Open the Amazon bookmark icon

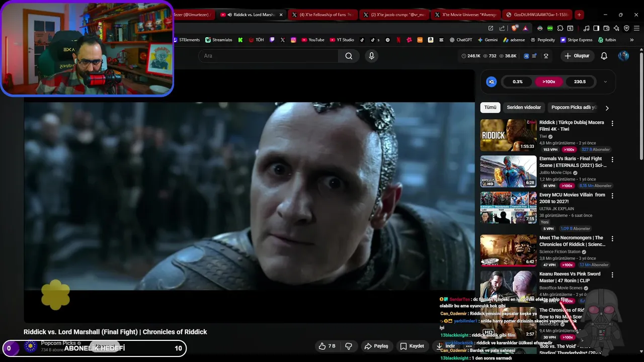coord(431,40)
